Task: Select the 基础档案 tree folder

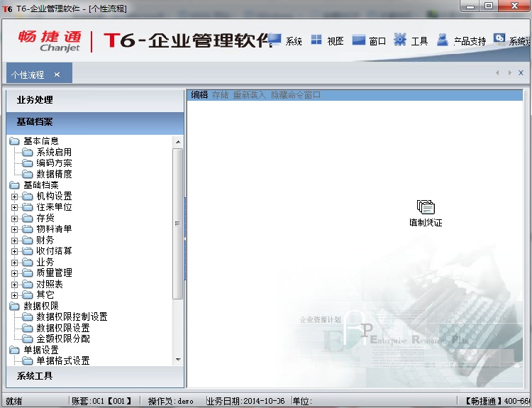Action: coord(41,185)
